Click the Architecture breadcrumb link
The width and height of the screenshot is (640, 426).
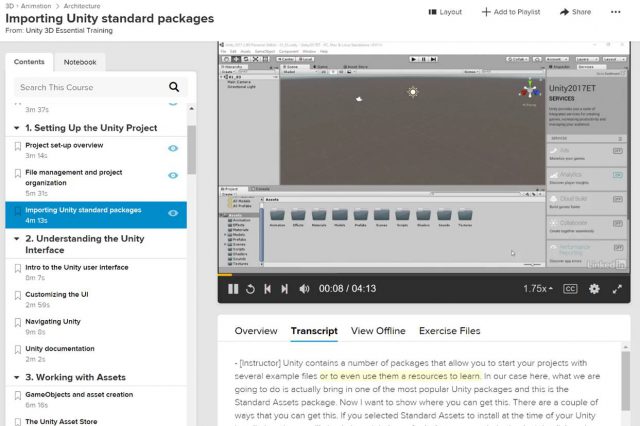point(82,6)
